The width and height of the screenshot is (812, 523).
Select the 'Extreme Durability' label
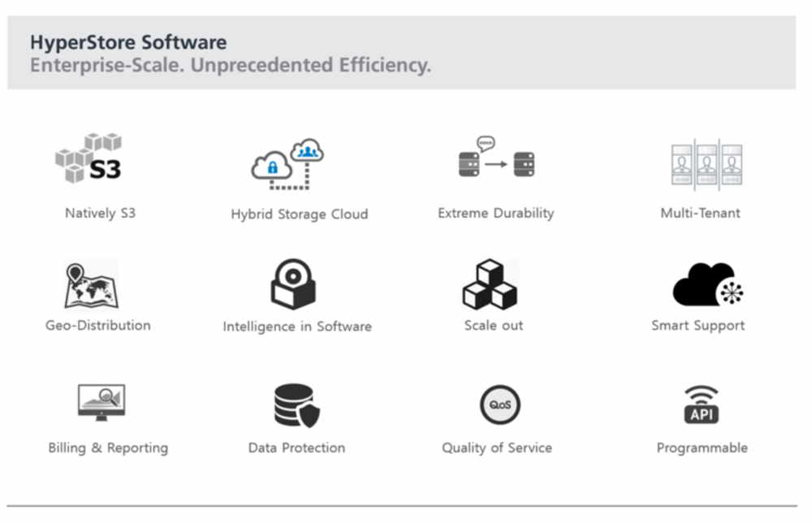(x=495, y=213)
